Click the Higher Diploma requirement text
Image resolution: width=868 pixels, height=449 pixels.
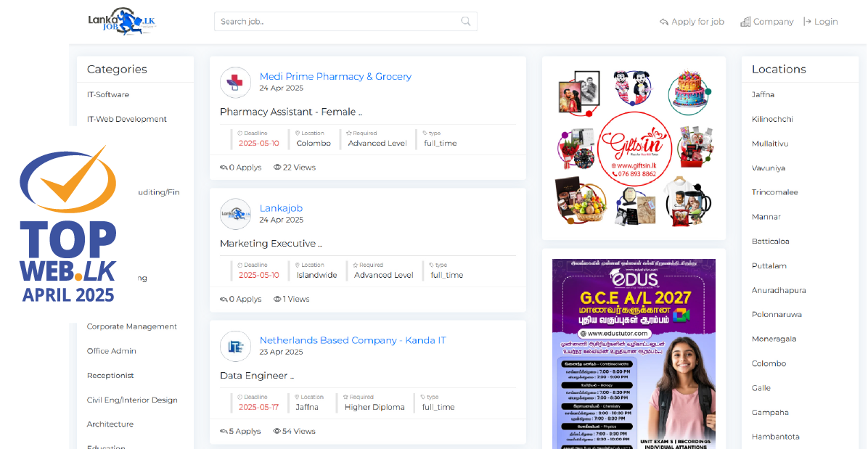tap(374, 407)
